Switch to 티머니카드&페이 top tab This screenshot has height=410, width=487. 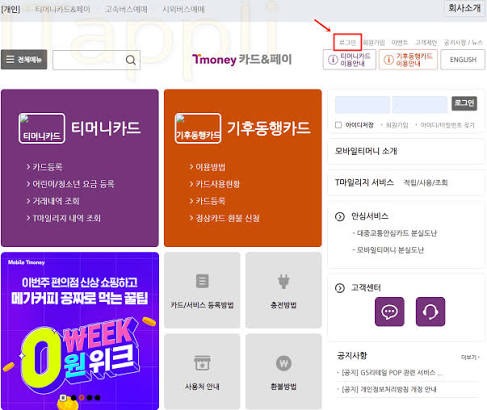63,9
